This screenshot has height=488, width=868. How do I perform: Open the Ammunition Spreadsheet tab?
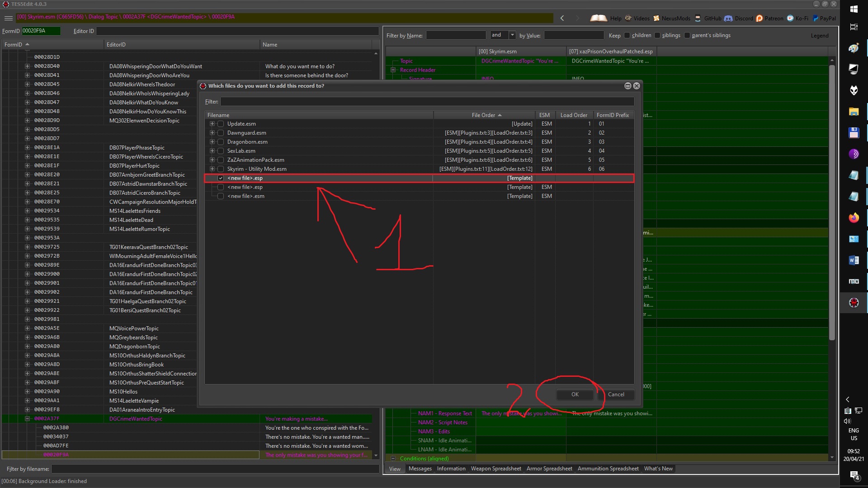coord(608,469)
